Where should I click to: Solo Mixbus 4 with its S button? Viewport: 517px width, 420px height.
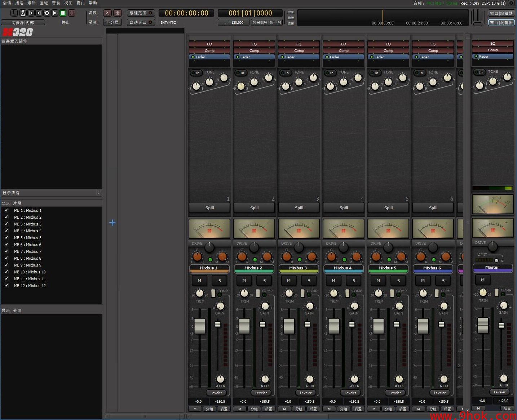354,281
